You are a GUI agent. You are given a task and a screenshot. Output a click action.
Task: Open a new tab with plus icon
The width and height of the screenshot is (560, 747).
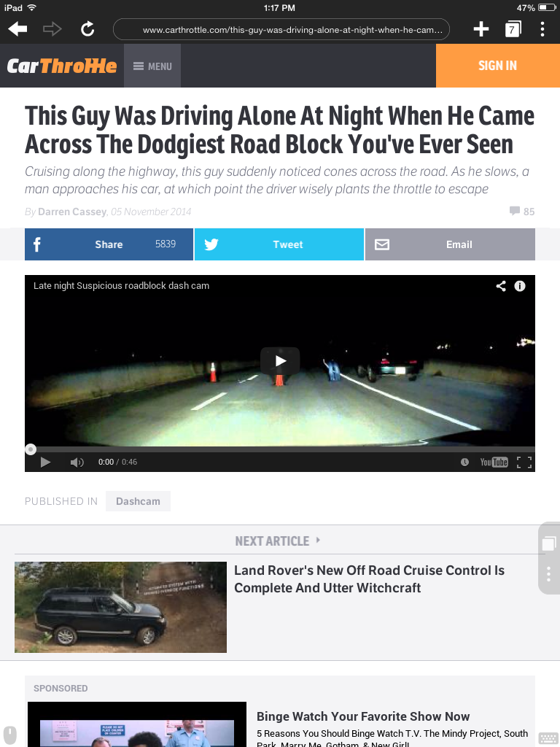coord(481,29)
